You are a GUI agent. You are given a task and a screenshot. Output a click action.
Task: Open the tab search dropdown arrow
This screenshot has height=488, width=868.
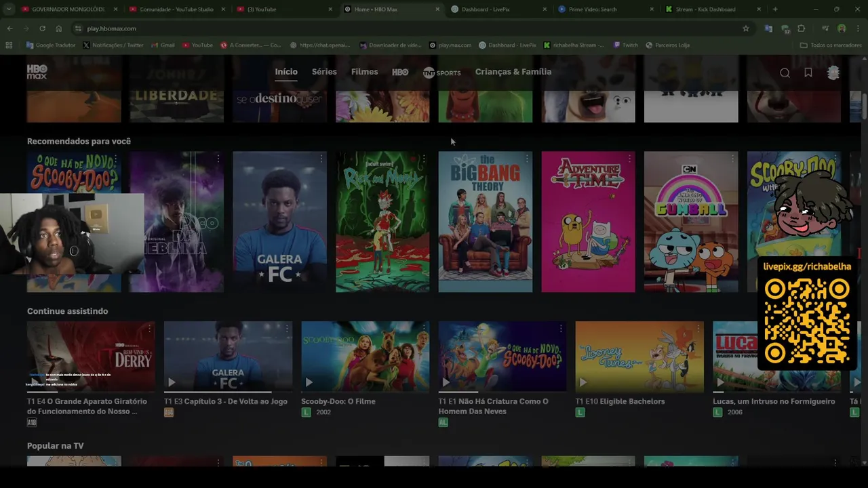tap(9, 9)
